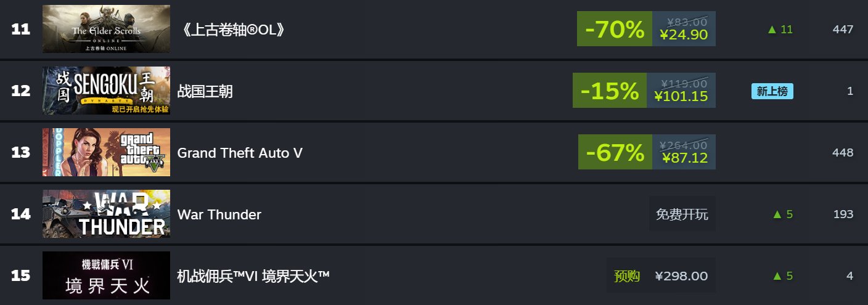Click the ¥298.00 price label
868x305 pixels.
pyautogui.click(x=681, y=276)
